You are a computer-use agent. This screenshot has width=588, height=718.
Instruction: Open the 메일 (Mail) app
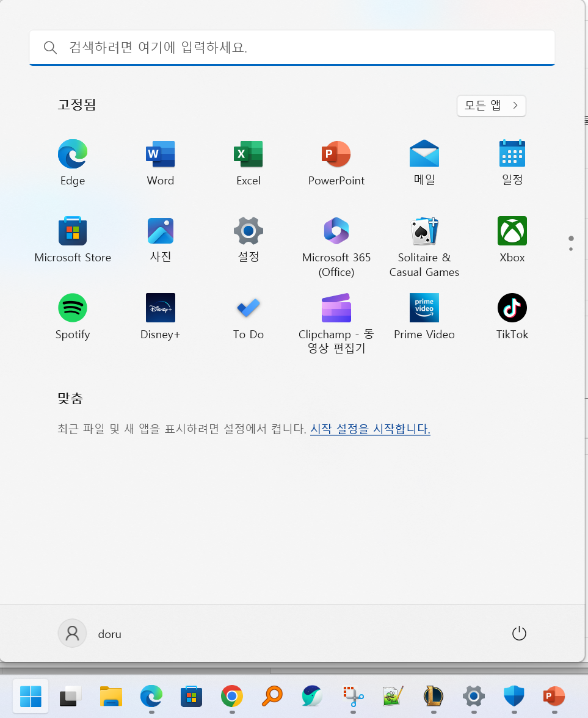click(424, 162)
